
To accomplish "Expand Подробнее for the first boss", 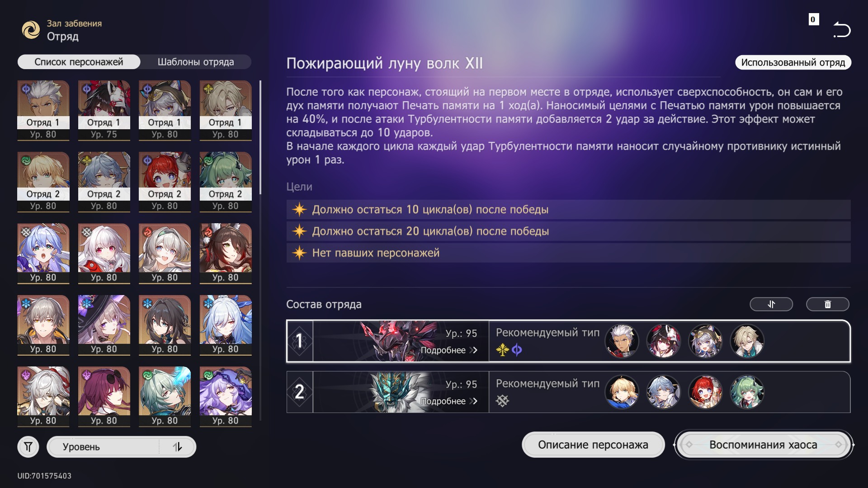I will tap(449, 350).
